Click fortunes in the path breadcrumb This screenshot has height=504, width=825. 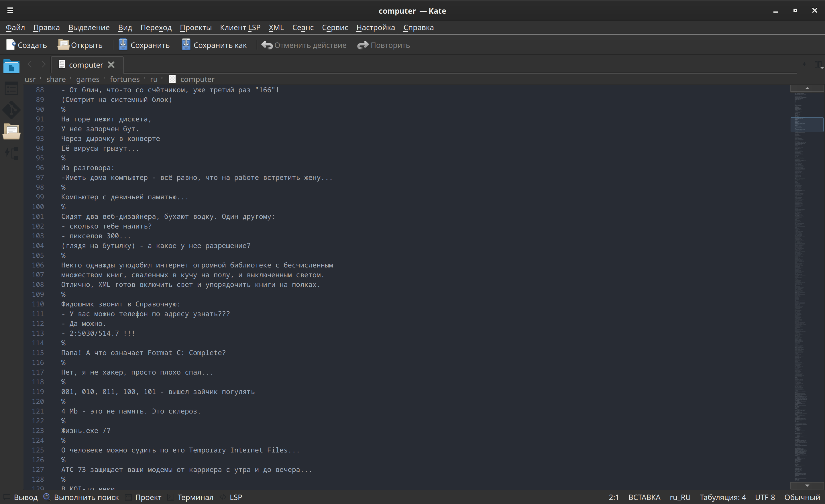(x=125, y=79)
